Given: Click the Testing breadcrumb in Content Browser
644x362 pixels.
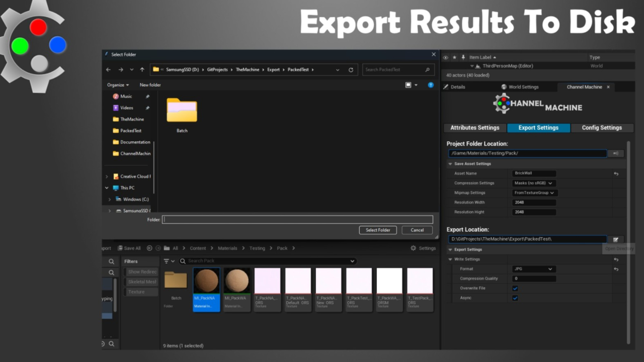Looking at the screenshot, I should [x=257, y=248].
